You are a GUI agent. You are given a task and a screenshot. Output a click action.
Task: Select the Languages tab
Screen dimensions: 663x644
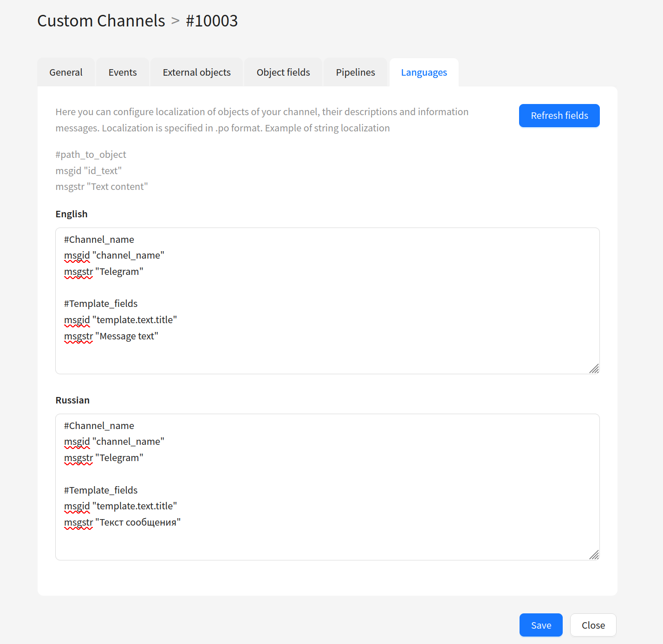pyautogui.click(x=424, y=72)
